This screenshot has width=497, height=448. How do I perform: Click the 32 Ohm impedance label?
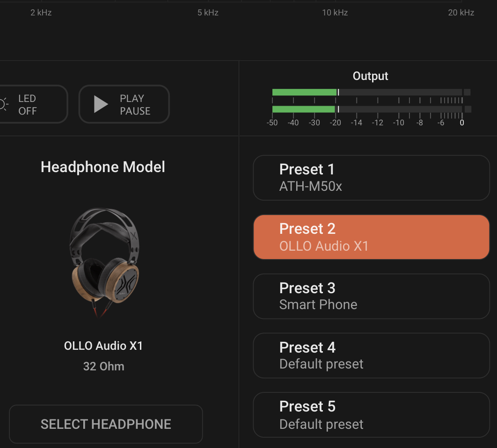104,366
